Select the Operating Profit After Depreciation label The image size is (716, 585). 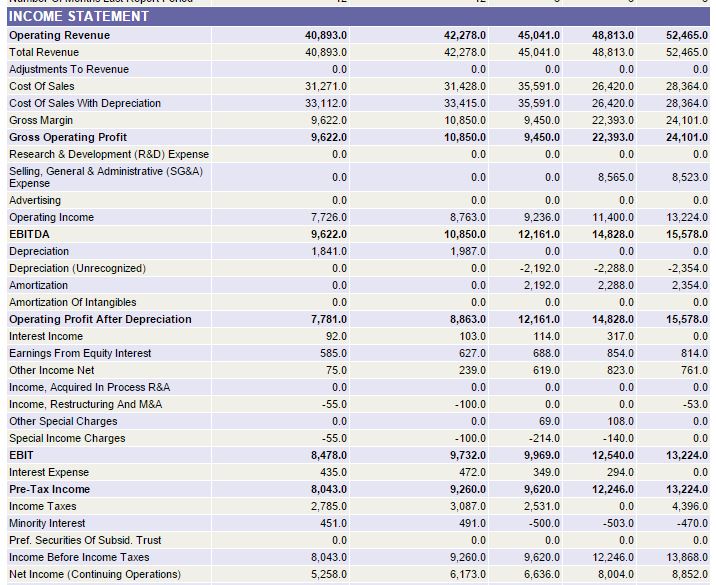100,319
